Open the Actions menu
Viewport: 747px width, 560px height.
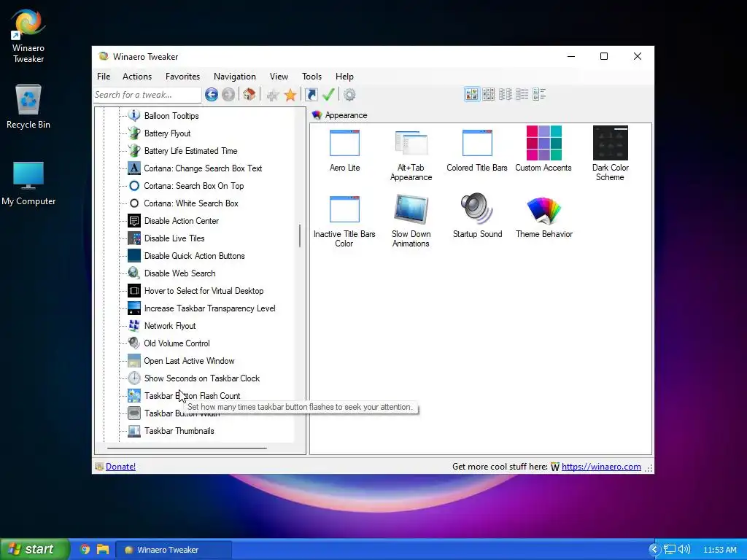137,76
